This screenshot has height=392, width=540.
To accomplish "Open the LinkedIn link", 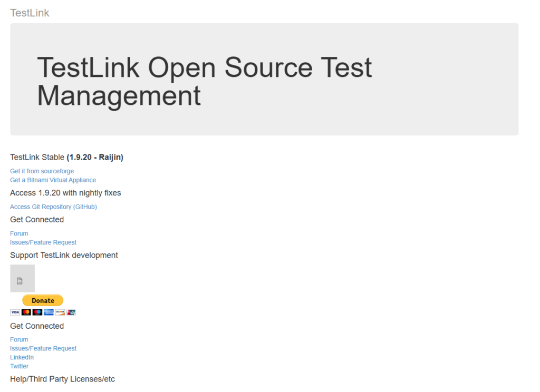I will pos(22,358).
